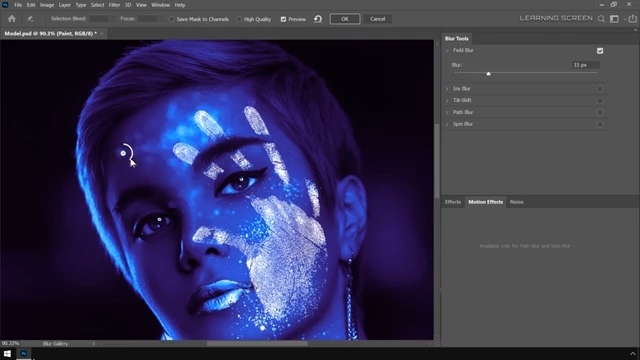Select the Motion Effects tab

click(x=485, y=202)
